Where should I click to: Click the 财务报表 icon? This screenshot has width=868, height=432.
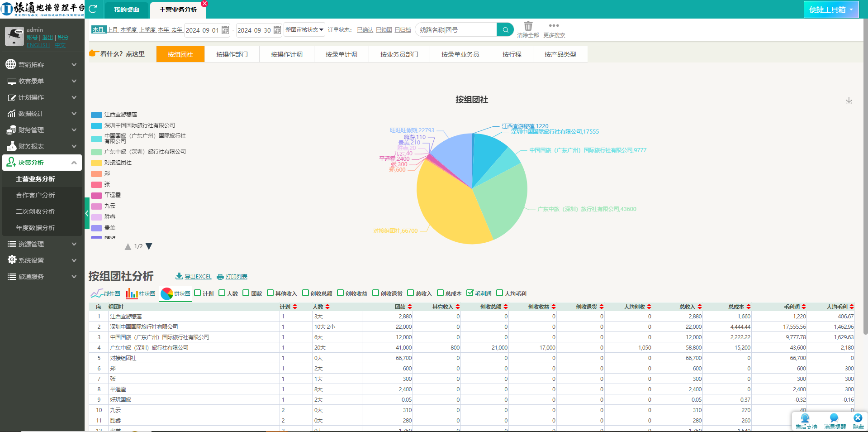(x=12, y=146)
